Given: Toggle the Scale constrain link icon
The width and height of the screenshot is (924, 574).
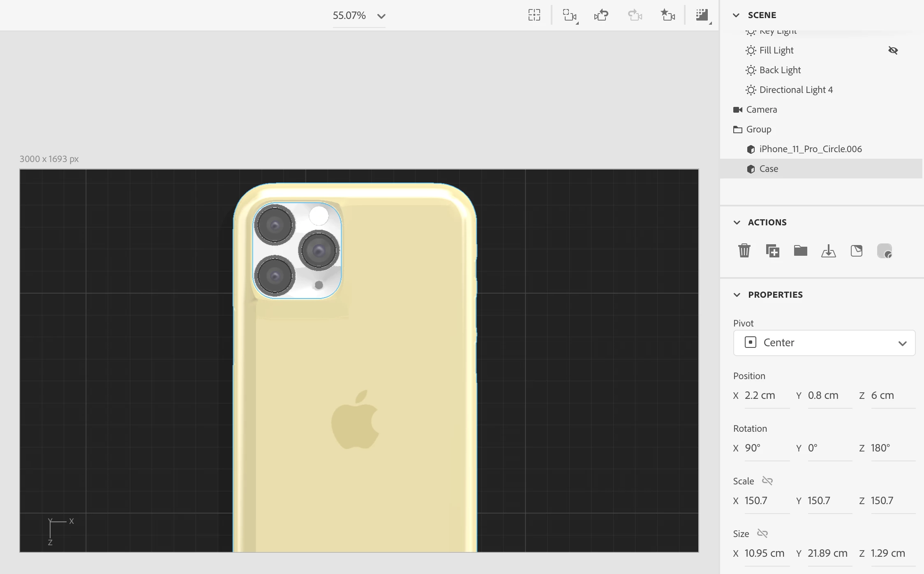Looking at the screenshot, I should click(x=767, y=481).
